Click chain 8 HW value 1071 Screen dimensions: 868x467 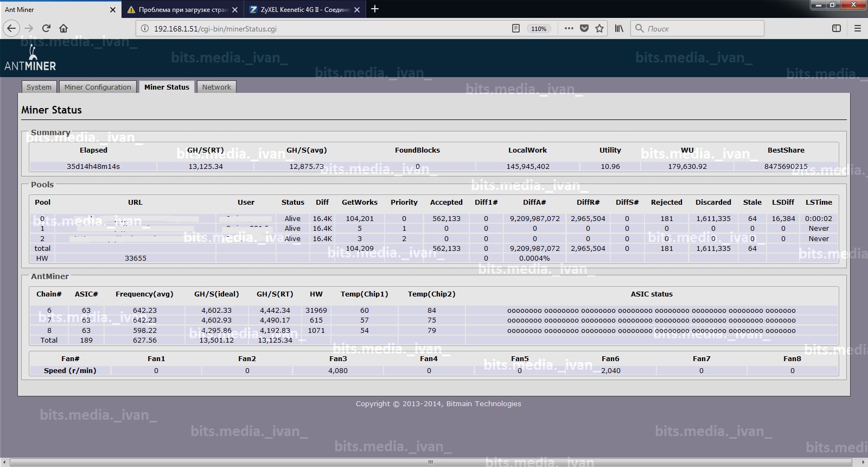click(316, 330)
